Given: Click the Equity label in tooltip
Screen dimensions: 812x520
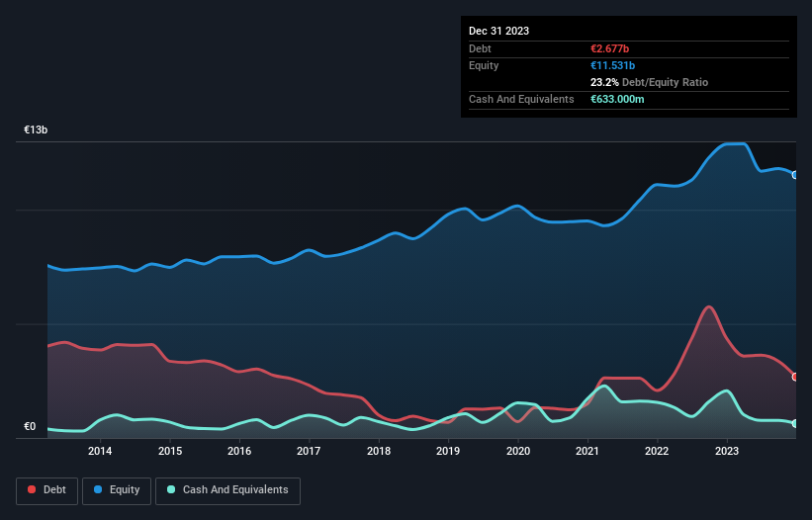Looking at the screenshot, I should click(x=484, y=65).
